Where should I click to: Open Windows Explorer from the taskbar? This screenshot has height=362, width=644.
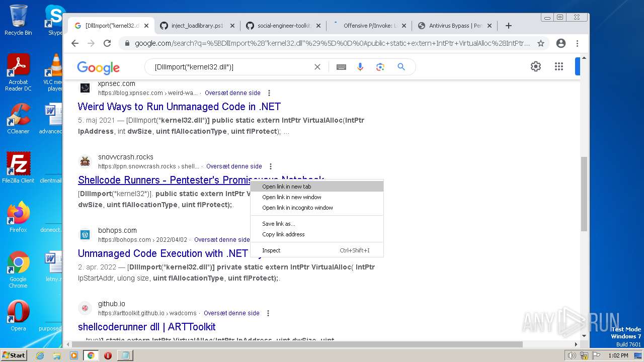(57, 355)
